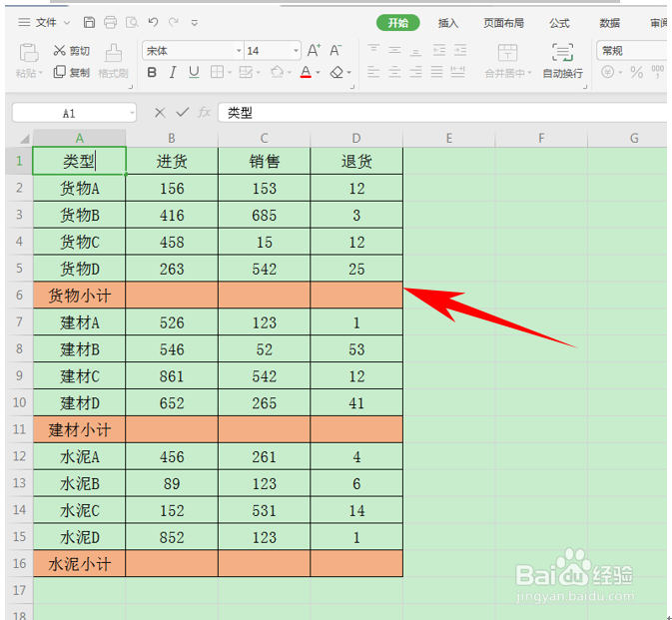Click the currency format icon

point(607,72)
